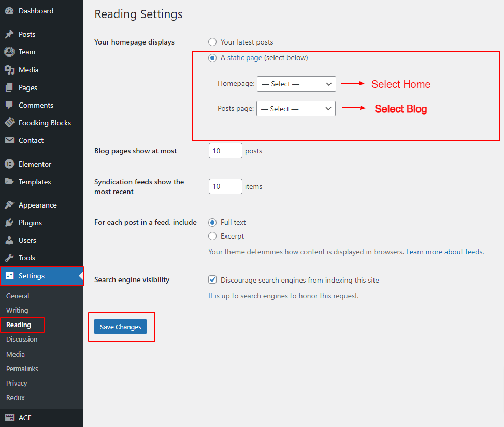Viewport: 504px width, 427px height.
Task: Click the Plugins plug icon
Action: coord(9,223)
